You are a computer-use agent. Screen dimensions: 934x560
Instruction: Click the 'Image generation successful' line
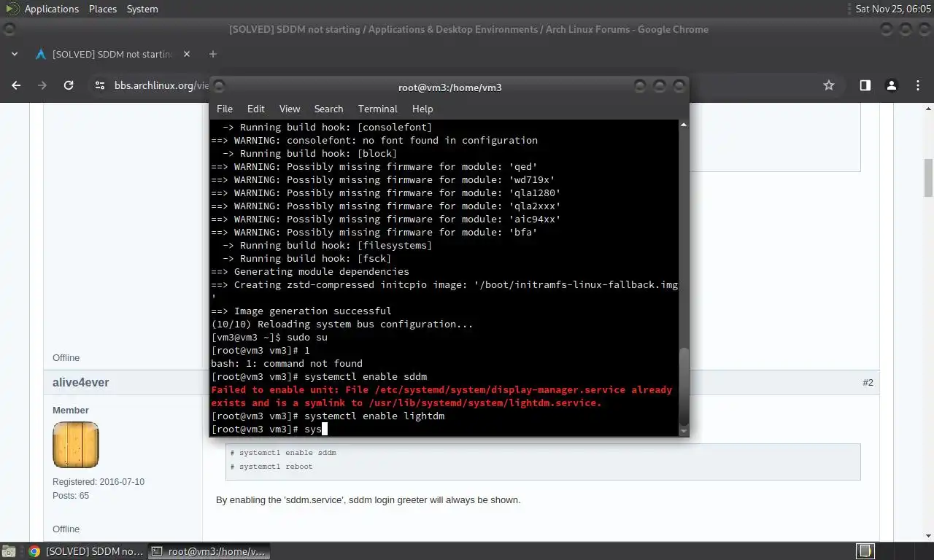pyautogui.click(x=301, y=311)
